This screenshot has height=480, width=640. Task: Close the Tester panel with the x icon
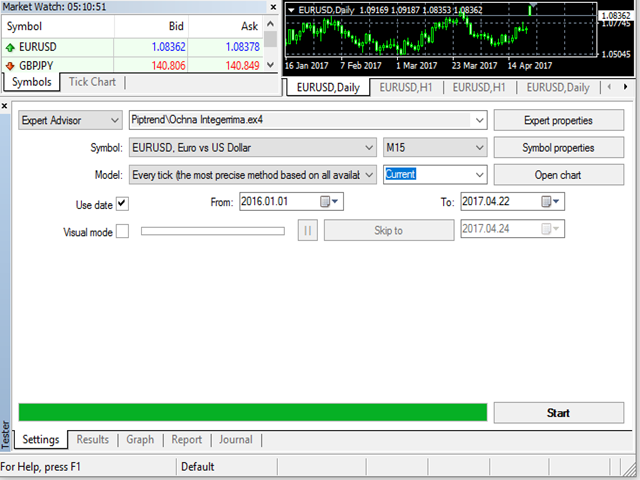(5, 104)
